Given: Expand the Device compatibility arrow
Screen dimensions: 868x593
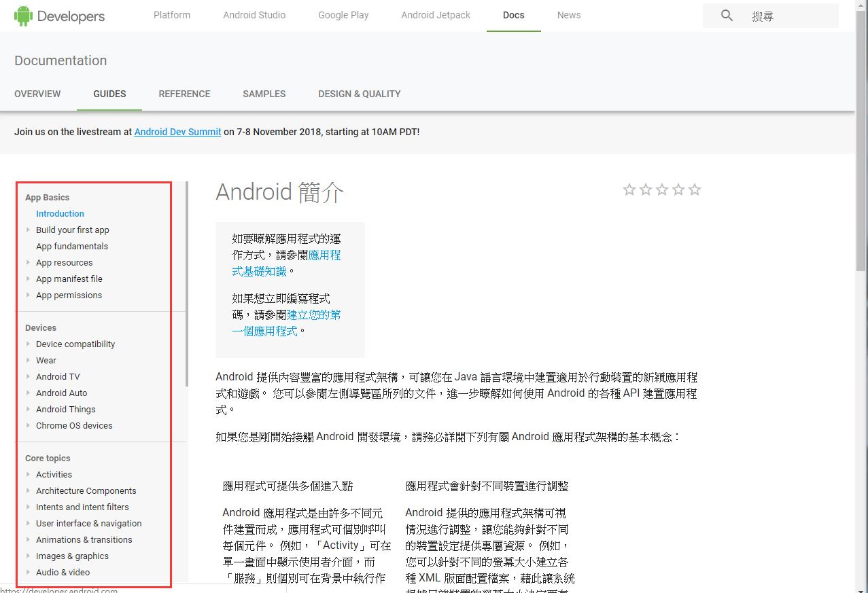Looking at the screenshot, I should (28, 344).
